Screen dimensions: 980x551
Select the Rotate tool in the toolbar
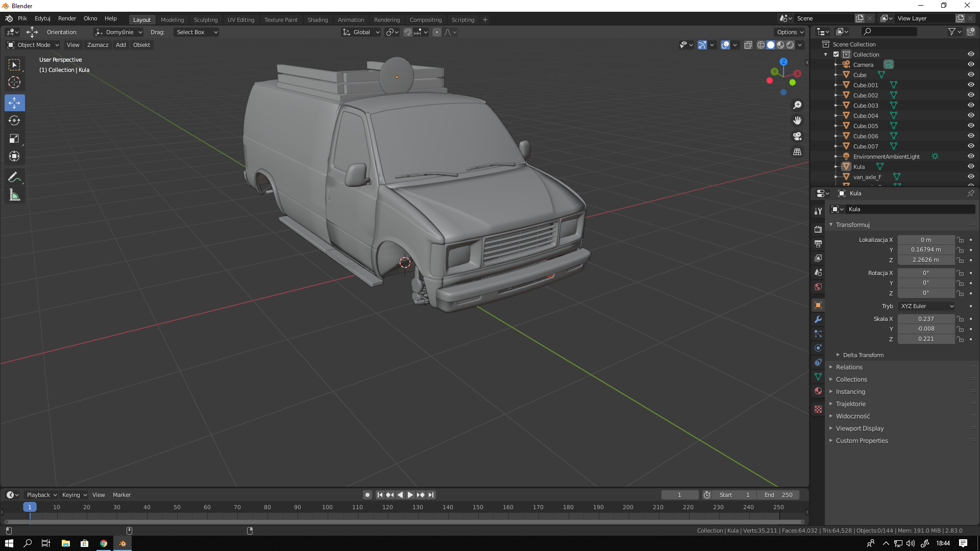pos(14,120)
